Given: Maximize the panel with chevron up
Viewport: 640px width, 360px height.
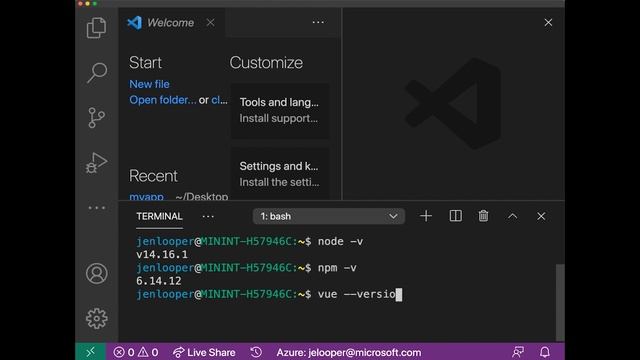Looking at the screenshot, I should (x=513, y=216).
